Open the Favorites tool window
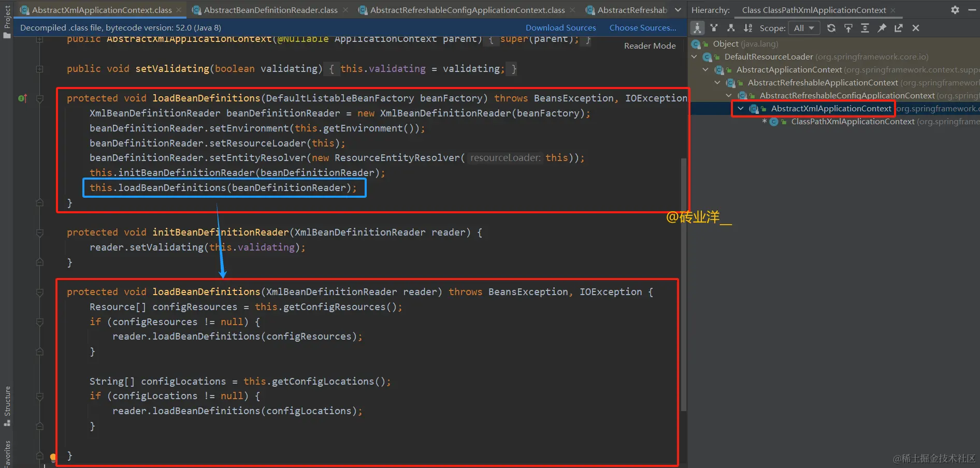Screen dimensions: 980x468 [7, 454]
